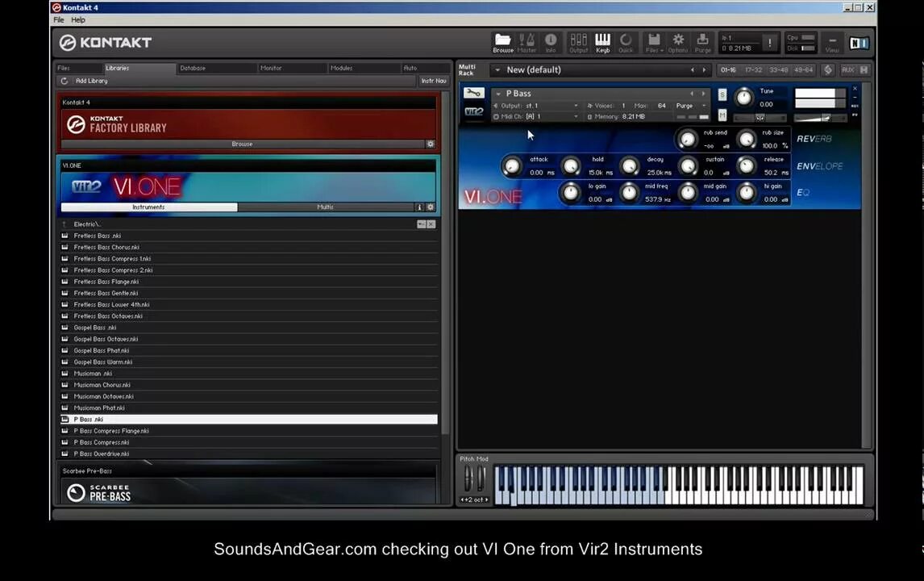The image size is (924, 581).
Task: Switch to the Auto tab
Action: (x=426, y=68)
